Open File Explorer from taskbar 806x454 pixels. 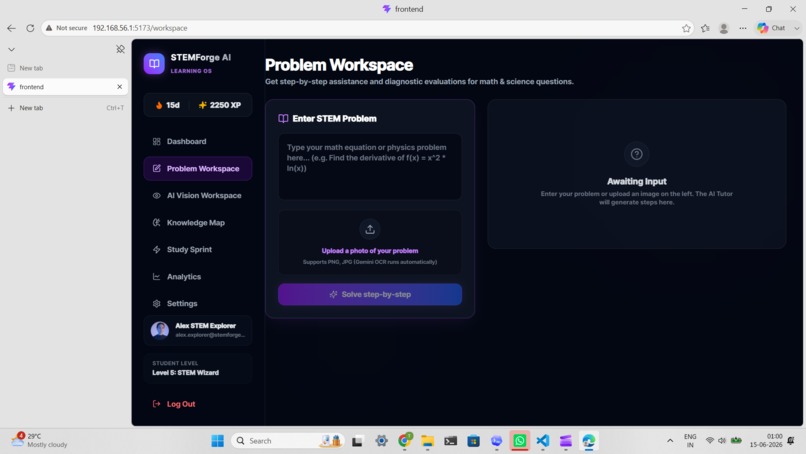coord(427,441)
